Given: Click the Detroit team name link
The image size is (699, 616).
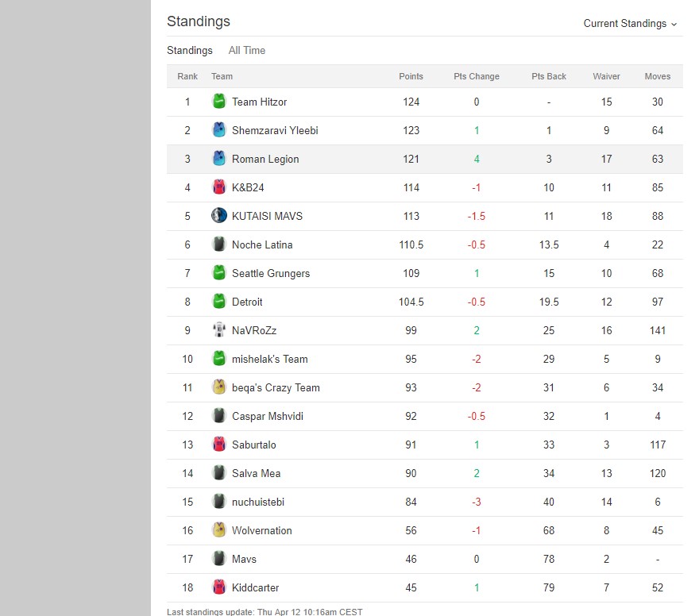Looking at the screenshot, I should click(247, 302).
